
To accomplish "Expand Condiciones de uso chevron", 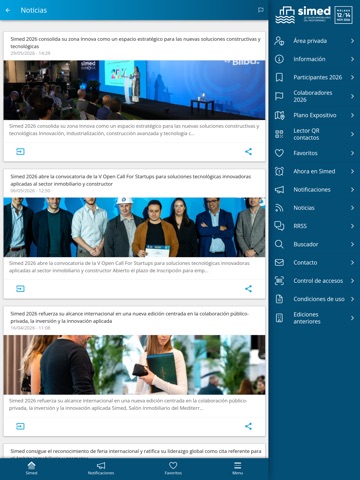I will pos(352,299).
